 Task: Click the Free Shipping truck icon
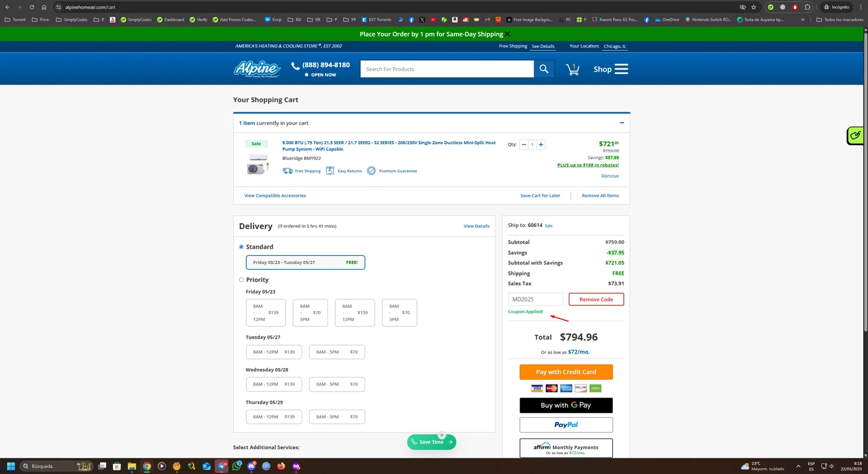[288, 171]
